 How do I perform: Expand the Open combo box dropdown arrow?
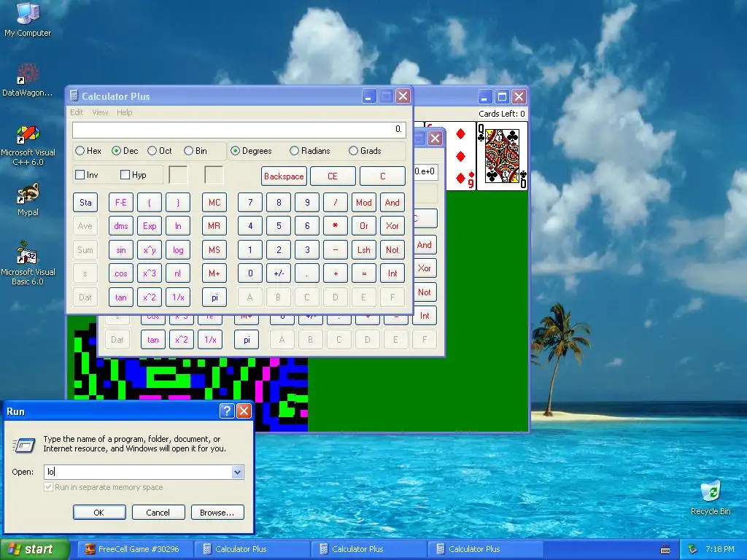point(237,472)
